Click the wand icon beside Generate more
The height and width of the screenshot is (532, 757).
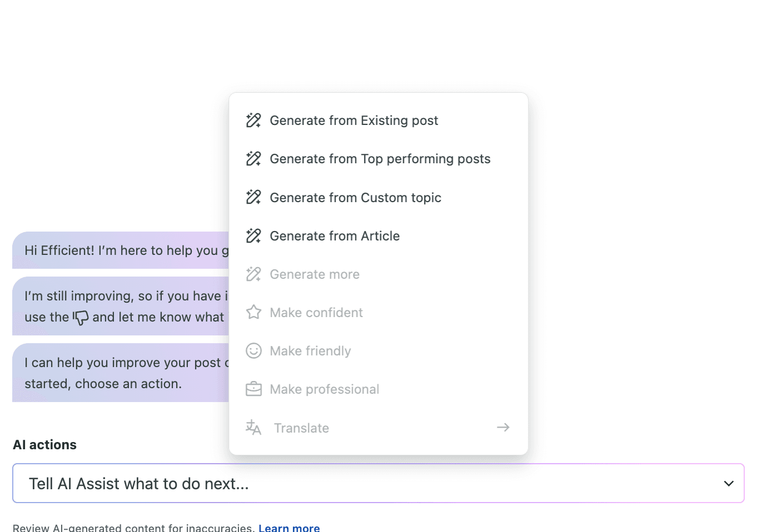coord(253,274)
